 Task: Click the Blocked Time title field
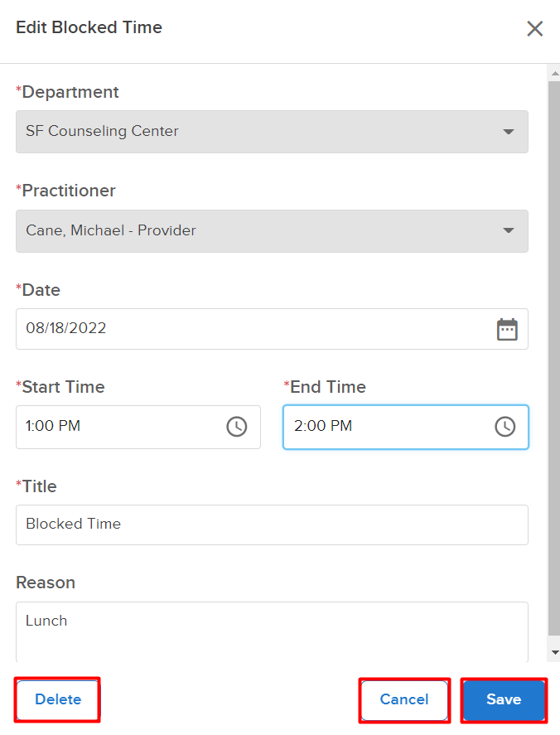click(x=272, y=525)
